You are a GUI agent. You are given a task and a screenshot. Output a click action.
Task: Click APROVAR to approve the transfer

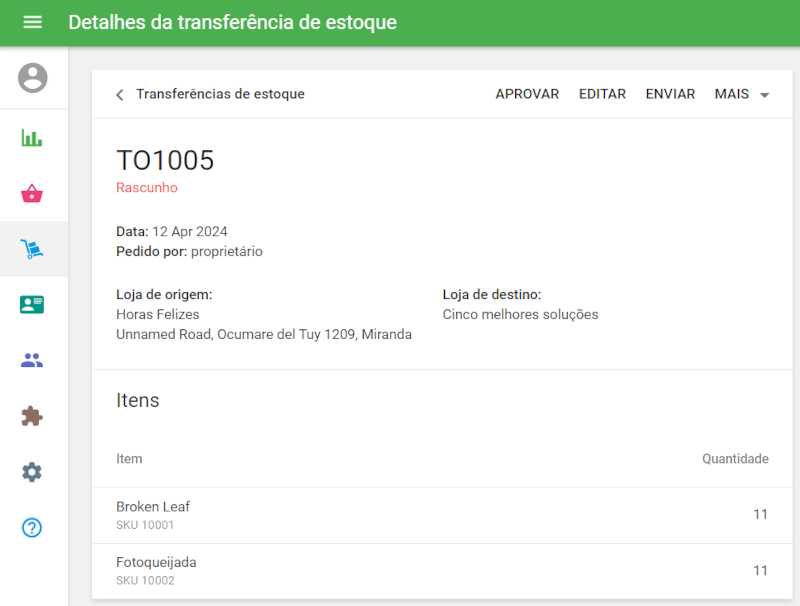tap(527, 94)
